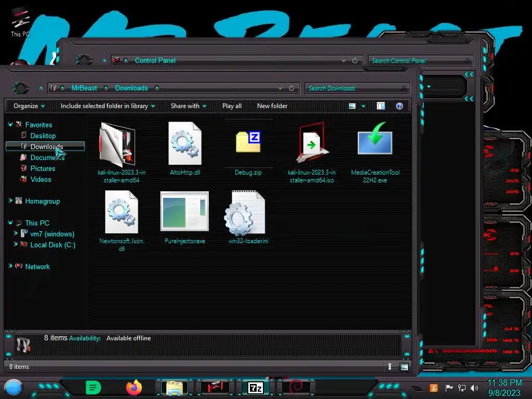Show hidden tray icons arrow

click(x=417, y=388)
